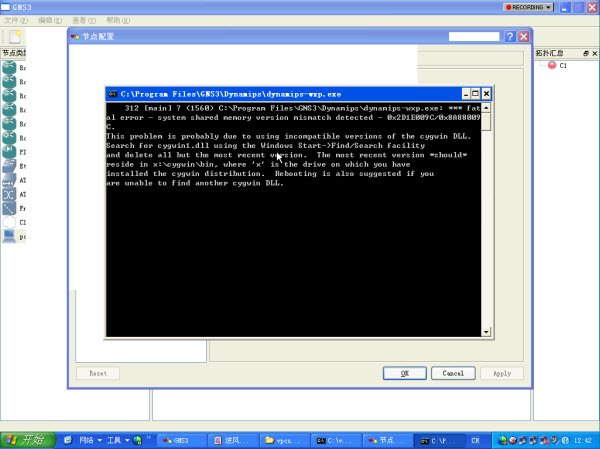The width and height of the screenshot is (600, 449).
Task: Click the 节点类型 panel header
Action: pos(13,53)
